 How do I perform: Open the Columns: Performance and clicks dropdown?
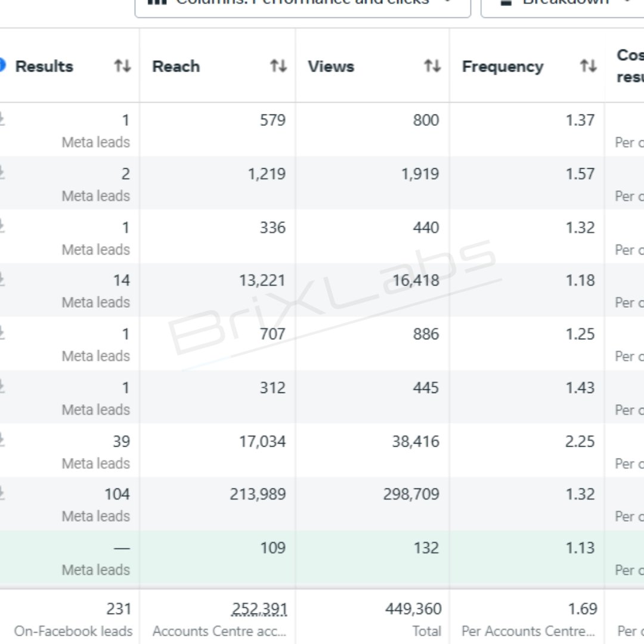pos(303,5)
